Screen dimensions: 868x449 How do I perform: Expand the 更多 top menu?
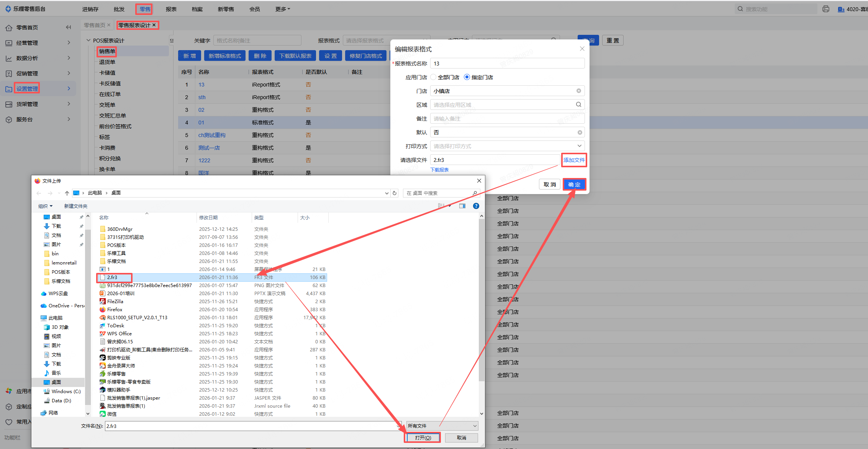(x=282, y=9)
